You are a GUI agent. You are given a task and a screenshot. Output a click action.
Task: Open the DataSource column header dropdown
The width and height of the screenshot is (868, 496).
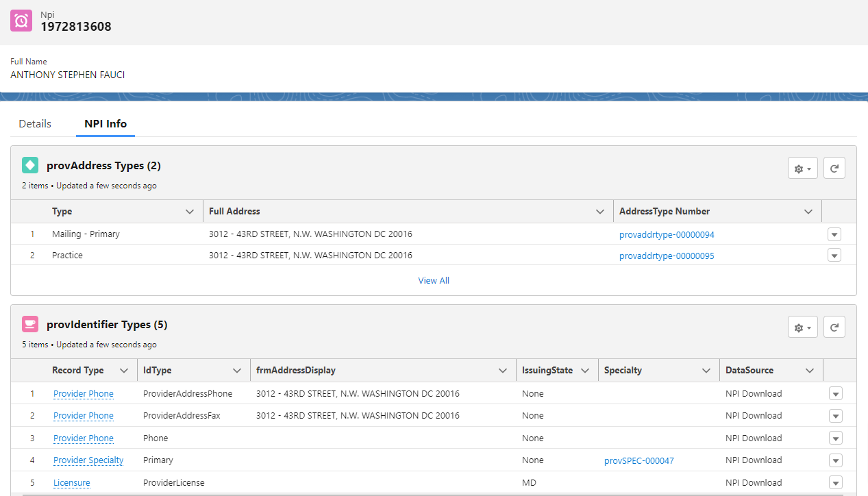[810, 370]
